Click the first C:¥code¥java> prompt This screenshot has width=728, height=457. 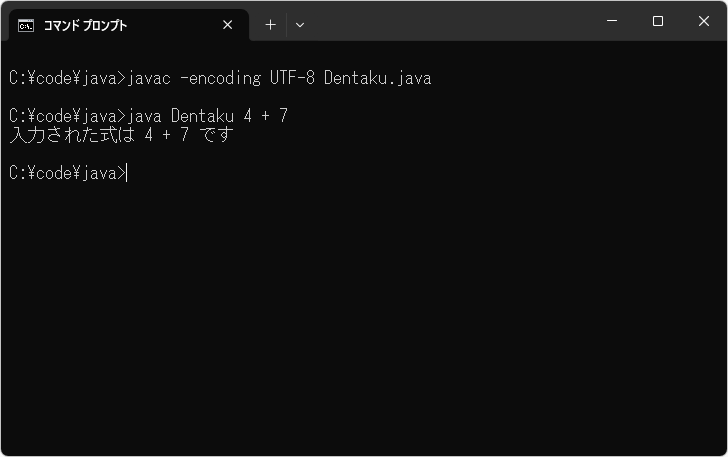coord(66,78)
